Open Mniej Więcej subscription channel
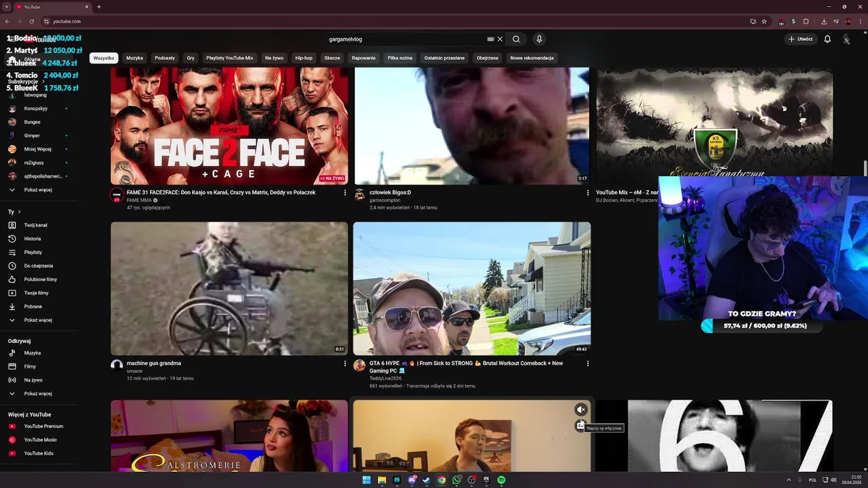This screenshot has width=868, height=488. (x=37, y=149)
